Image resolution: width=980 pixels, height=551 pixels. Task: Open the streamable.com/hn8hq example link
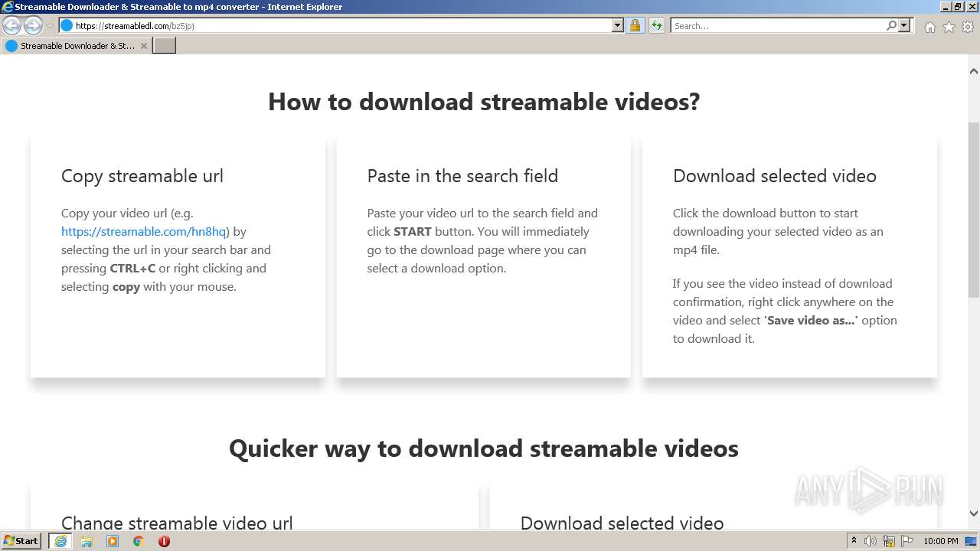coord(144,231)
